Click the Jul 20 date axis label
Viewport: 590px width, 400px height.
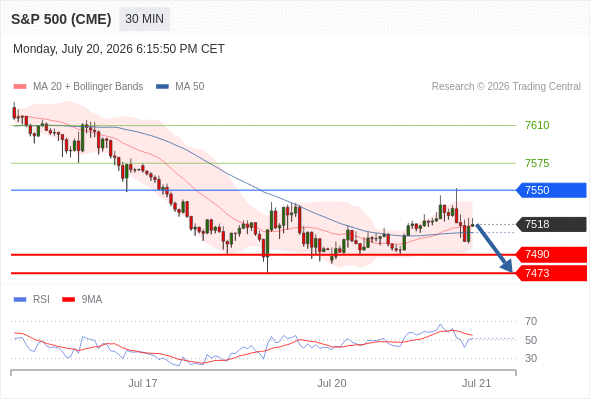pyautogui.click(x=331, y=383)
